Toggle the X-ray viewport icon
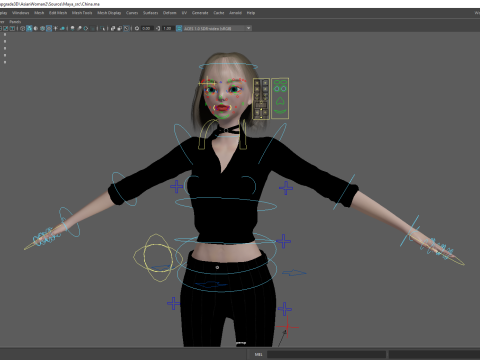The image size is (480, 360). (x=113, y=28)
